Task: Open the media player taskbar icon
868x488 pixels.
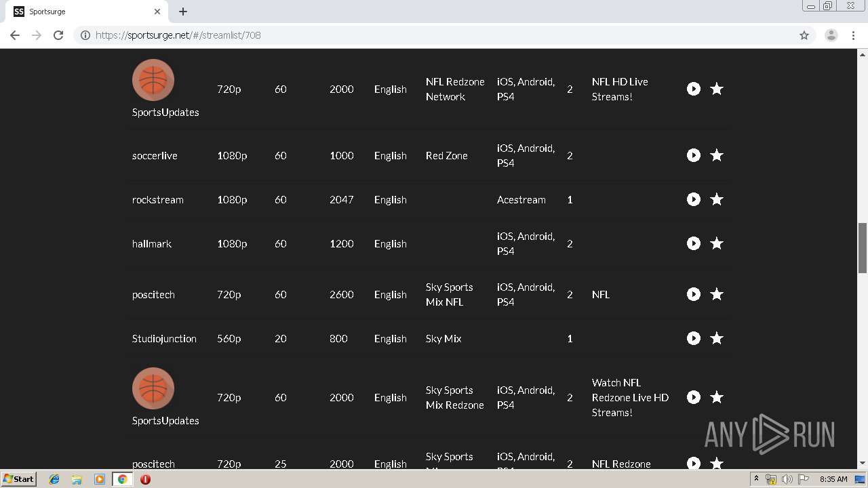Action: (100, 479)
